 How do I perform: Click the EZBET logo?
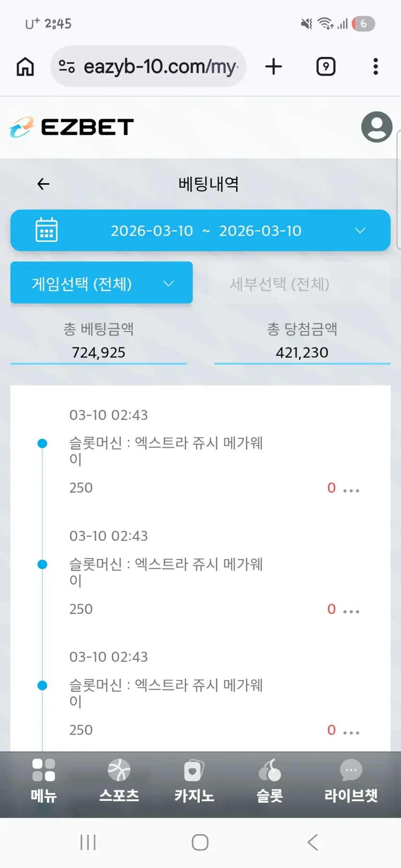(72, 127)
